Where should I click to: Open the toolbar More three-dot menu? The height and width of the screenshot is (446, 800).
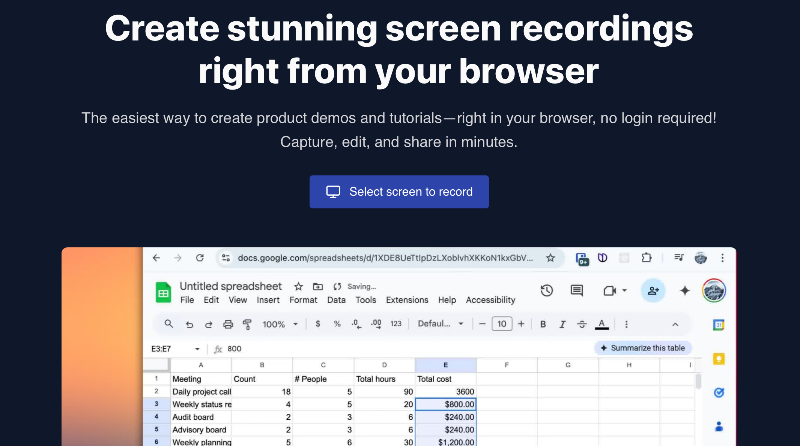[627, 325]
